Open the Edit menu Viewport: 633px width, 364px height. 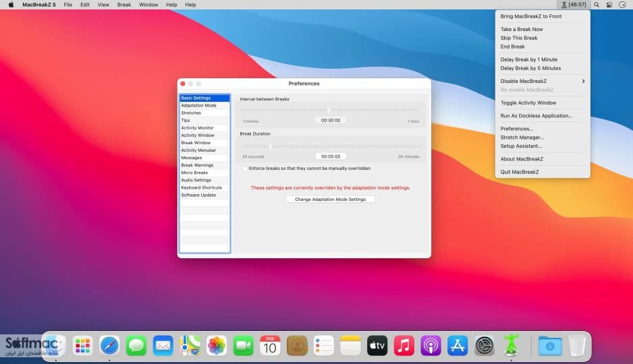85,5
